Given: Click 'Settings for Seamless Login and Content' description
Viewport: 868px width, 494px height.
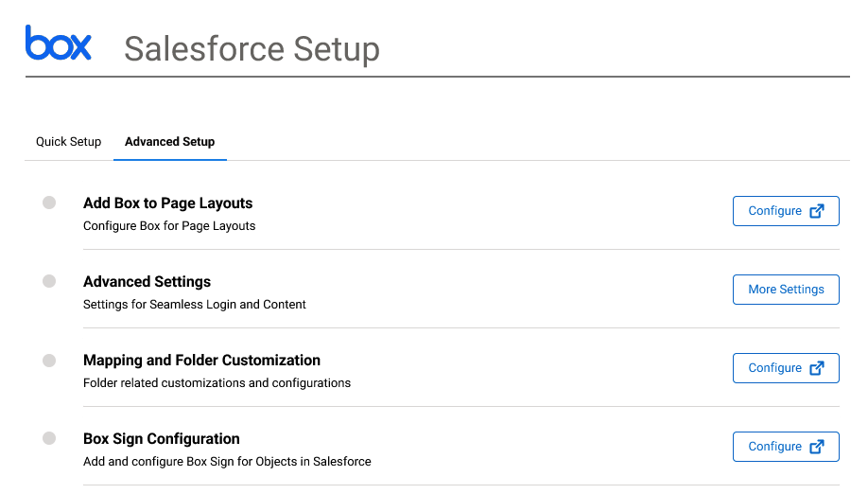Looking at the screenshot, I should pos(194,305).
